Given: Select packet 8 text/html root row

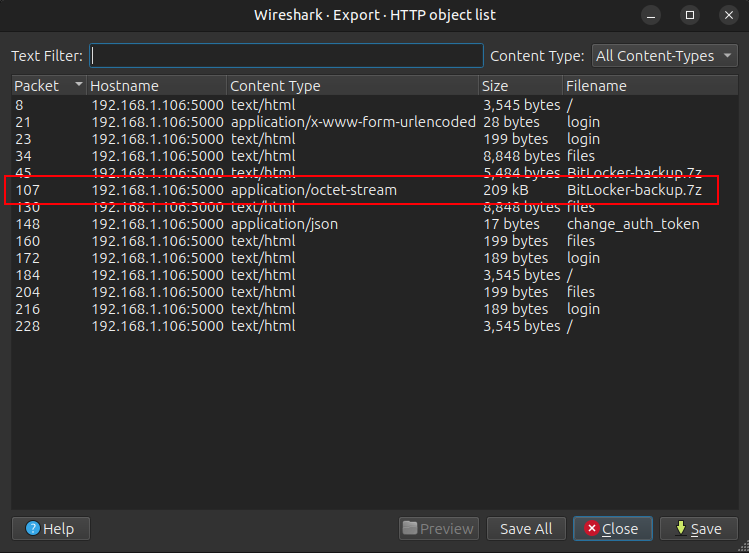Looking at the screenshot, I should coord(360,105).
